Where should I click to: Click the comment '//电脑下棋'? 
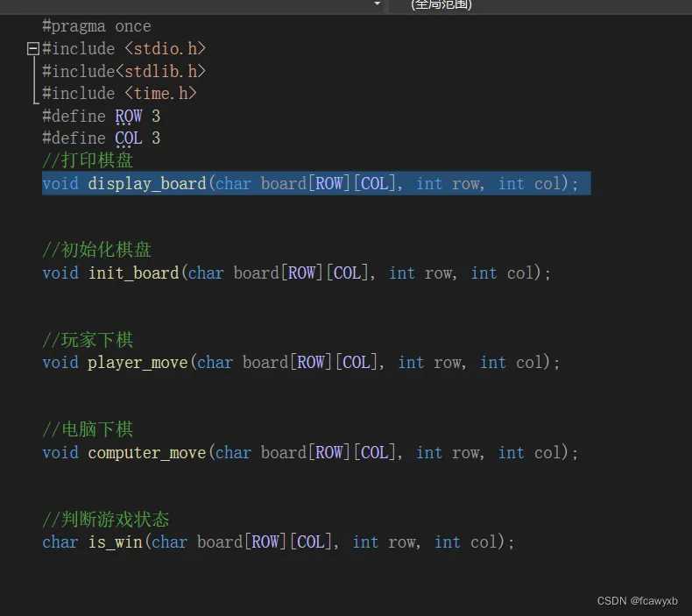tap(88, 429)
